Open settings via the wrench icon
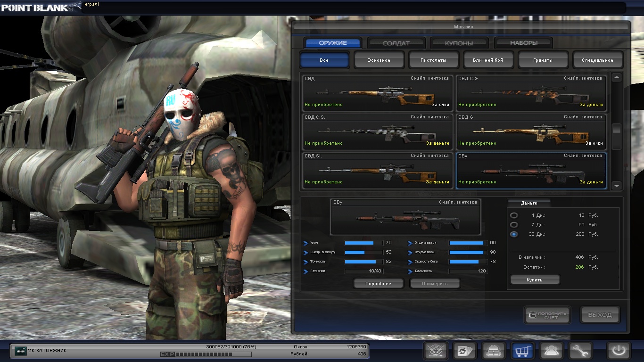This screenshot has height=362, width=644. tap(580, 351)
